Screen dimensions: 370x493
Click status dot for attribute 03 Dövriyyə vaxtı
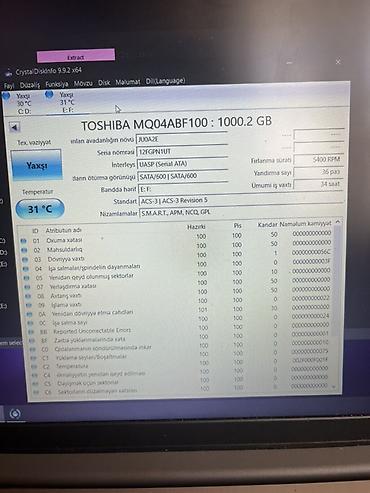pyautogui.click(x=25, y=259)
